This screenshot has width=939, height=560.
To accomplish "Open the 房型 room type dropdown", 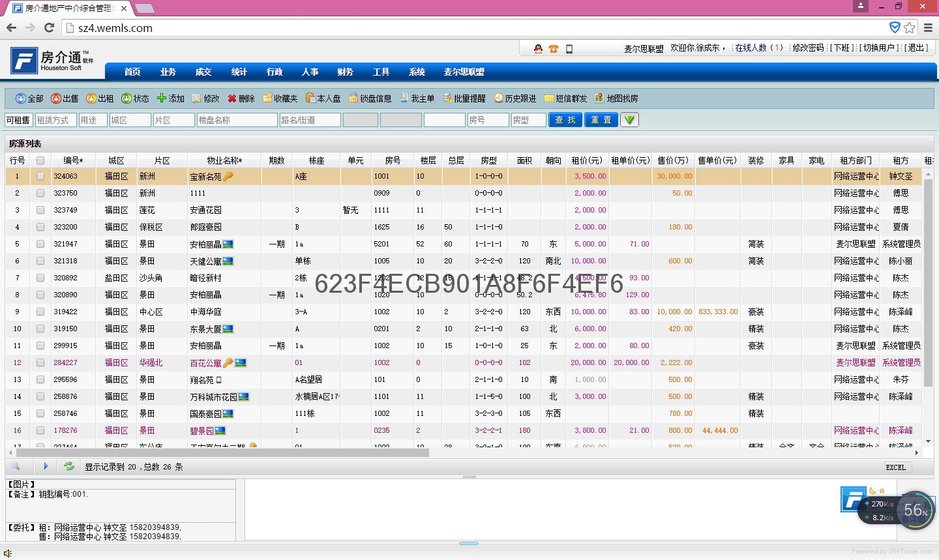I will [x=528, y=120].
